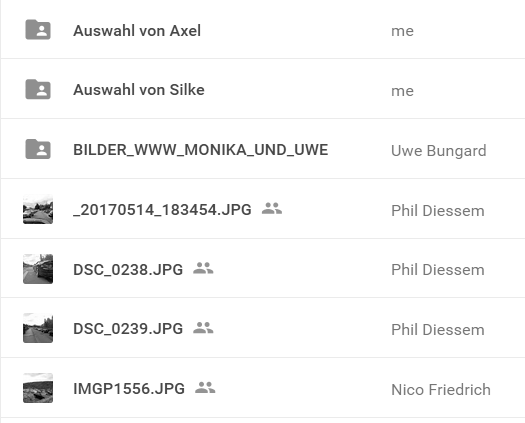Open thumbnail of IMGP1556.JPG
Image resolution: width=525 pixels, height=423 pixels.
(38, 388)
